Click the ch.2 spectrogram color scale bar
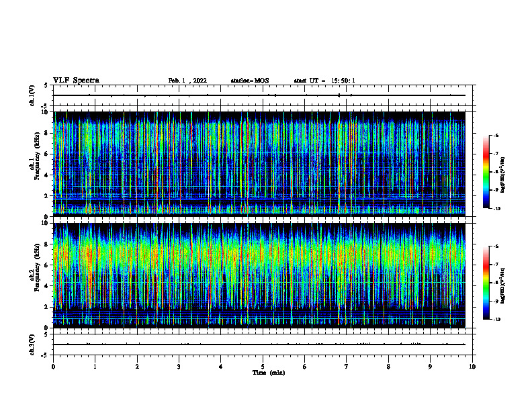This screenshot has width=532, height=411. tap(486, 283)
